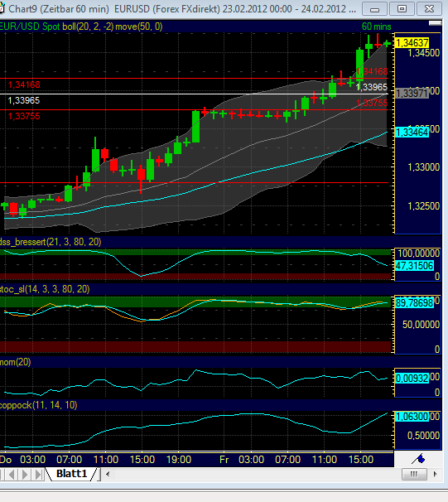Screen dimensions: 448x502
Task: Click the yellow 1,34637 current price tag
Action: 412,42
